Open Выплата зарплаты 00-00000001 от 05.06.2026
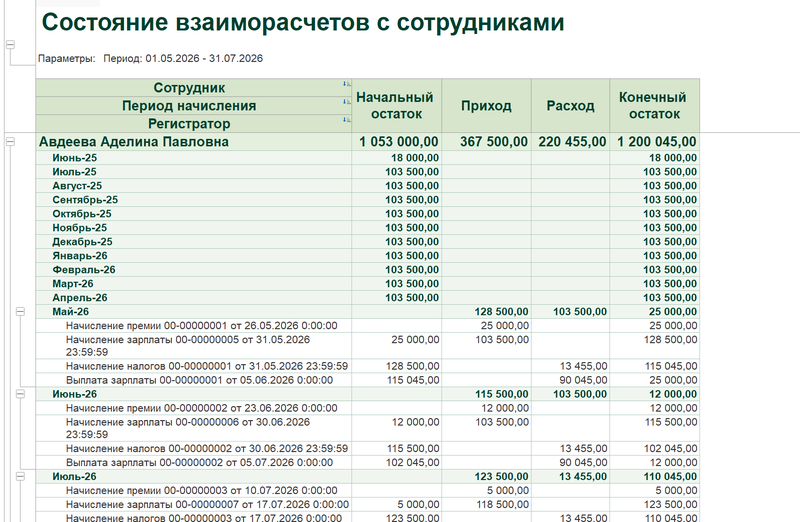800x522 pixels. [x=199, y=380]
